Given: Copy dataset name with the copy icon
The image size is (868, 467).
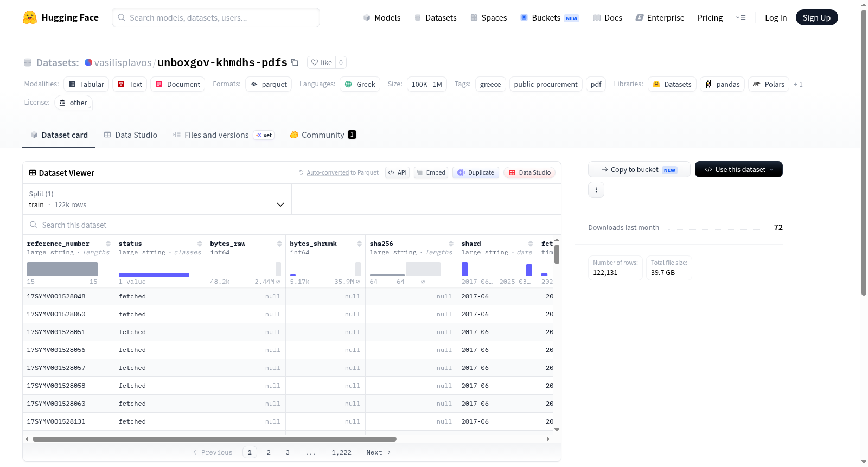Looking at the screenshot, I should coord(295,62).
